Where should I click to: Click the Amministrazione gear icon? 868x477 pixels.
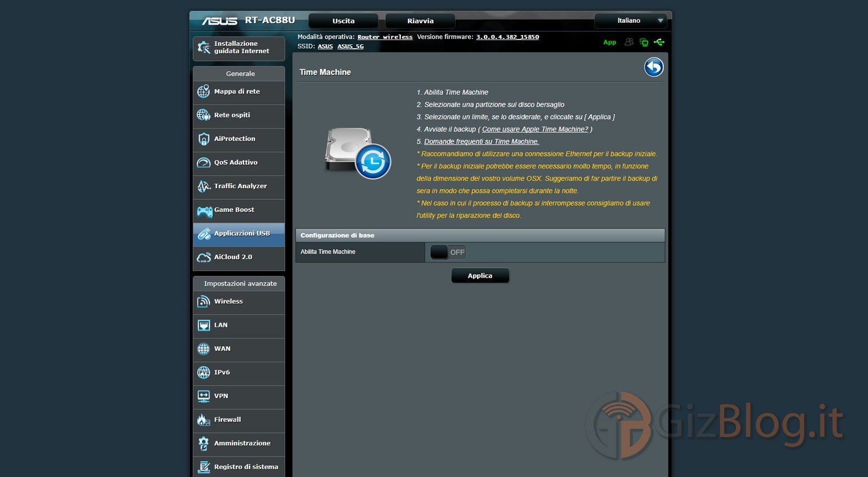tap(203, 443)
